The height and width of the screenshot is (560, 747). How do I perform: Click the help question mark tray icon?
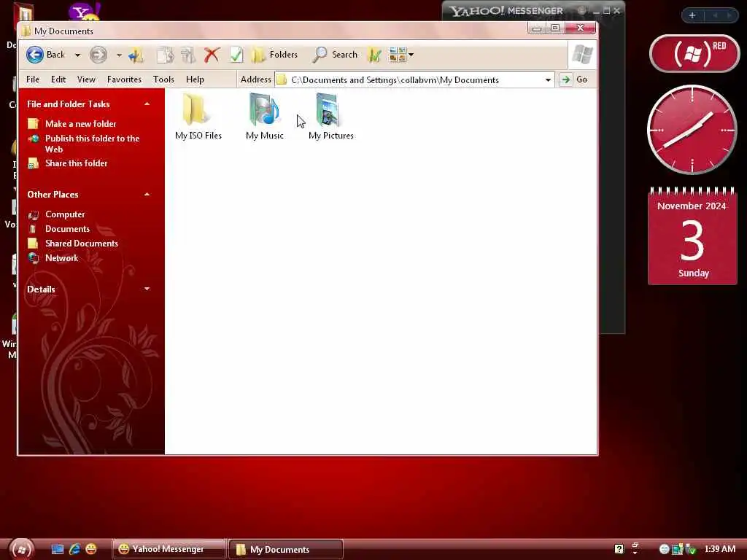click(x=619, y=550)
